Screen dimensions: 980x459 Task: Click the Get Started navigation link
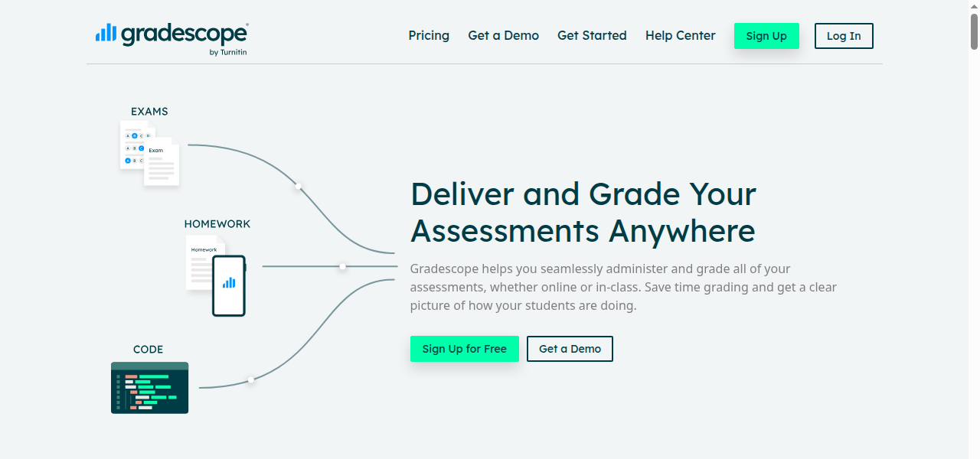click(592, 35)
